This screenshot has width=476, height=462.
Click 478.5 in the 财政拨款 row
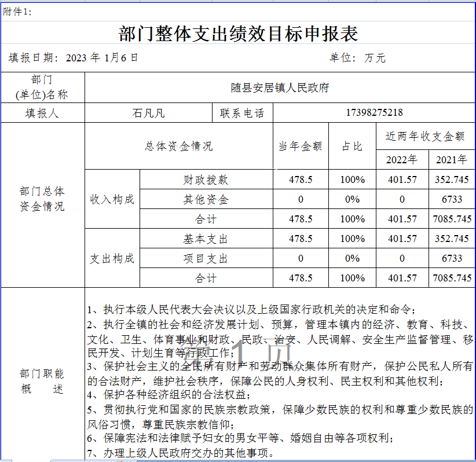(x=301, y=179)
